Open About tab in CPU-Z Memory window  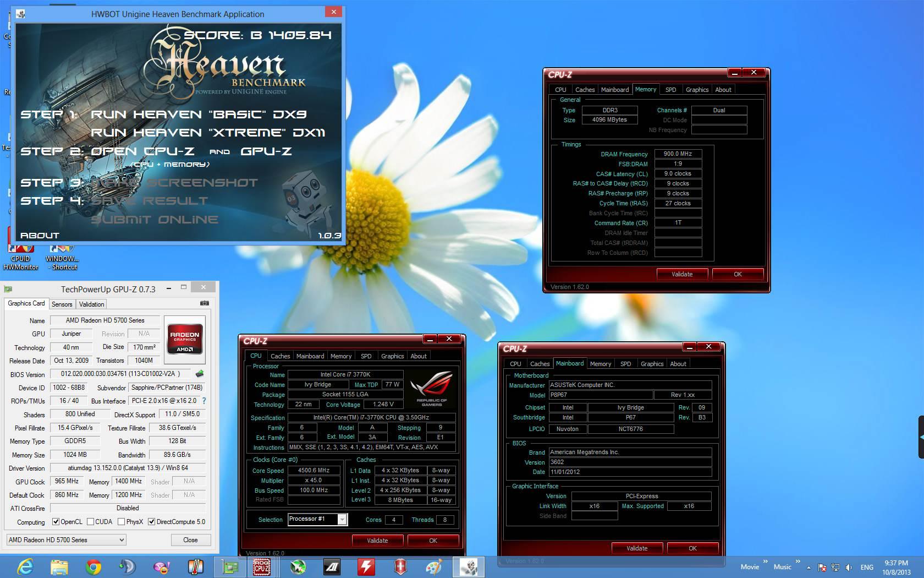point(723,90)
